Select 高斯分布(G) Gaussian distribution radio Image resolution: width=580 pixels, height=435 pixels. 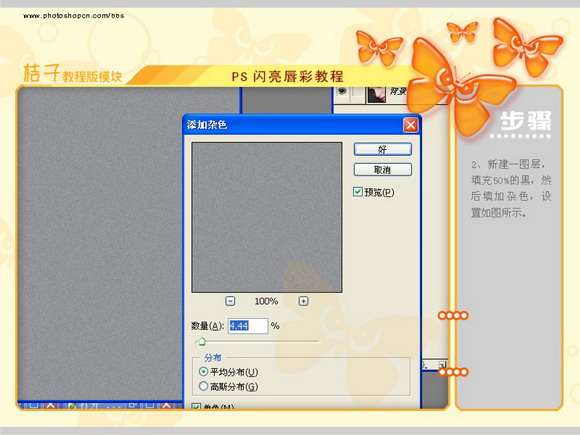(203, 387)
